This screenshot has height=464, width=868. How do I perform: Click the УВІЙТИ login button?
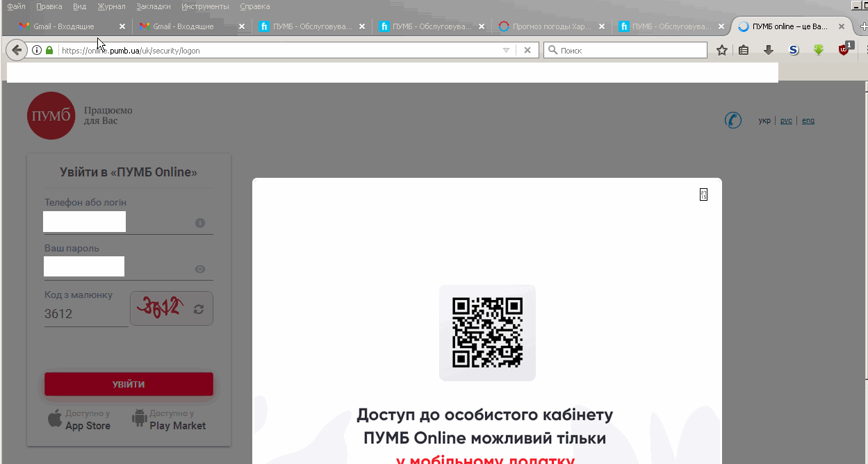[129, 384]
